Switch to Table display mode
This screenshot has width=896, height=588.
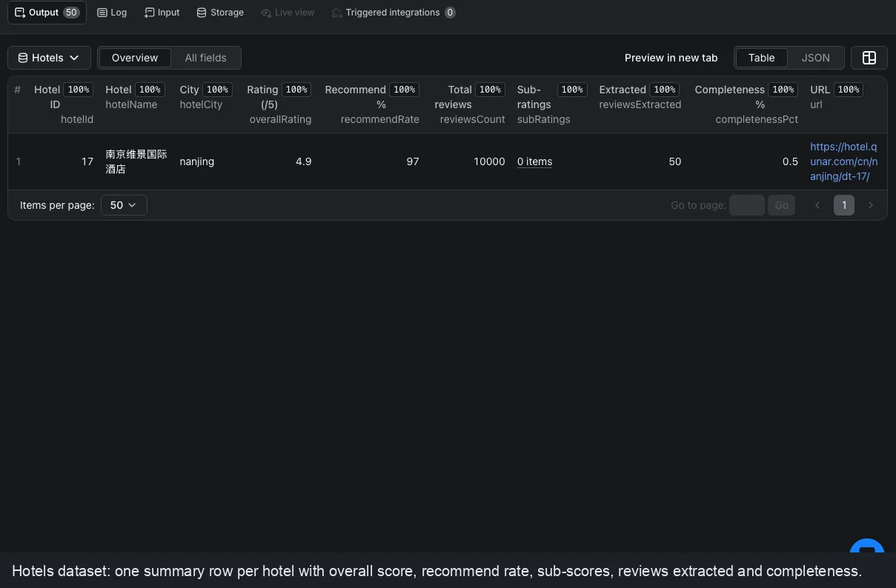click(761, 58)
